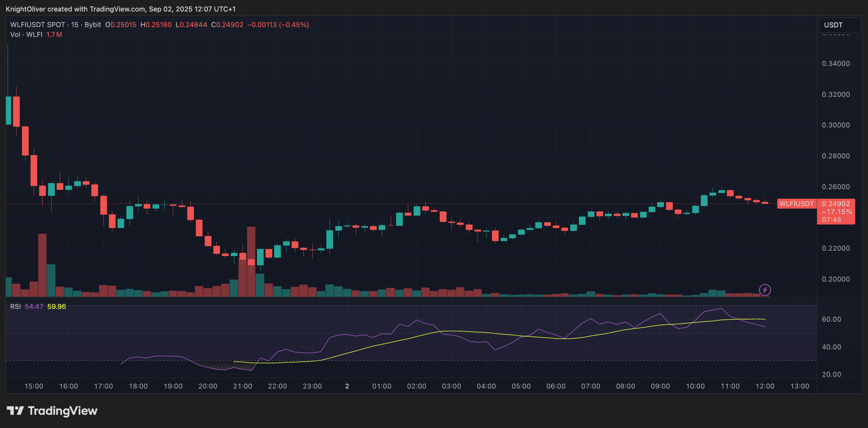Click the 12:00 label on the time axis
The height and width of the screenshot is (428, 868).
point(765,386)
